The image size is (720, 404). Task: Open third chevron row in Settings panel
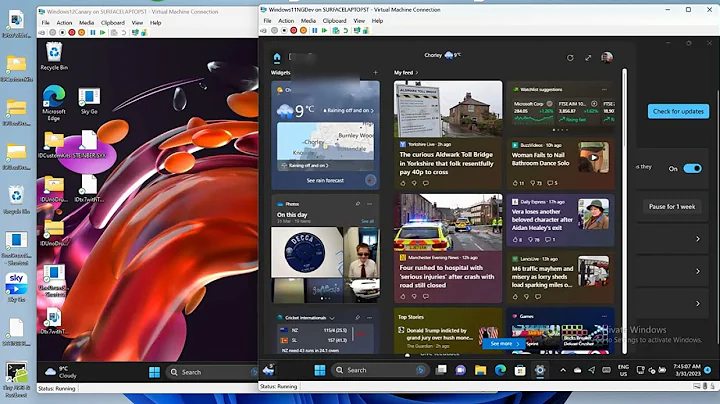click(x=698, y=303)
